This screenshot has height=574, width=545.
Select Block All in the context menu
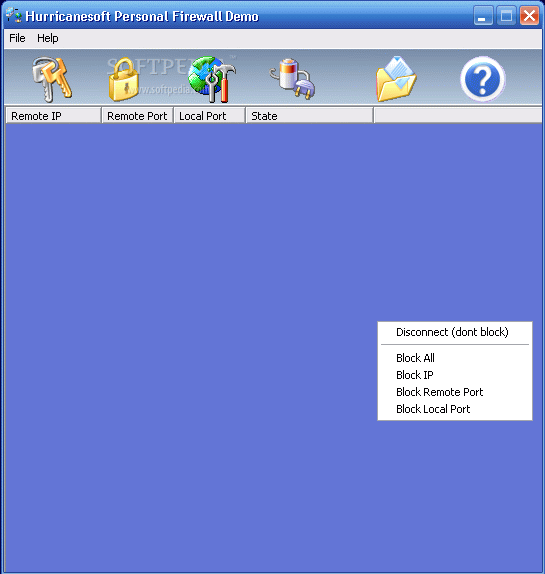tap(455, 358)
